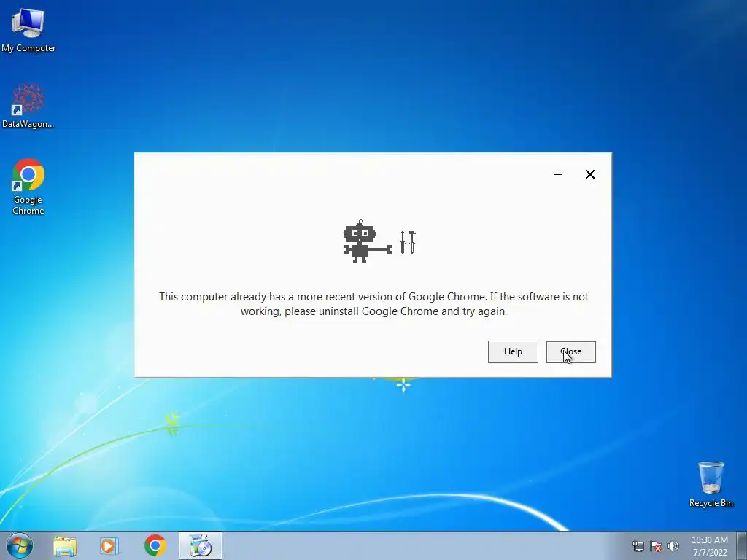Image resolution: width=747 pixels, height=560 pixels.
Task: Show desktop via the taskbar edge button
Action: pos(741,545)
